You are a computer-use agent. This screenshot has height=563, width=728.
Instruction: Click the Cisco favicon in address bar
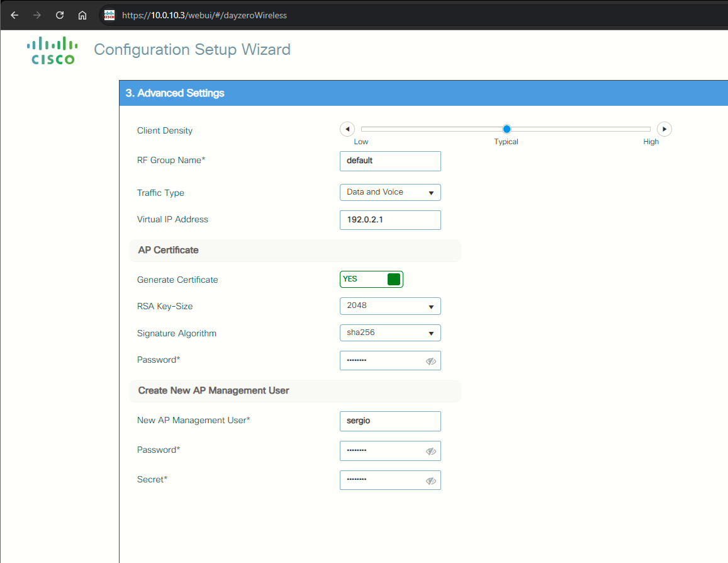point(109,15)
